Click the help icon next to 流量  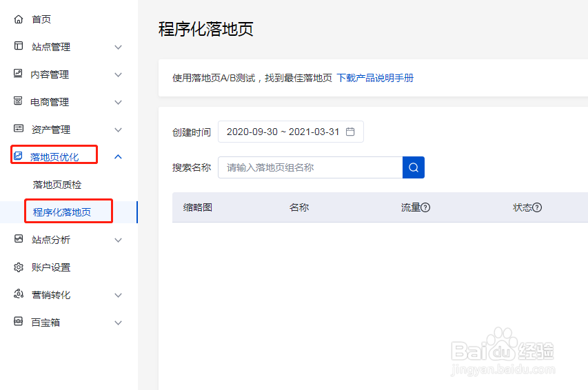point(425,207)
